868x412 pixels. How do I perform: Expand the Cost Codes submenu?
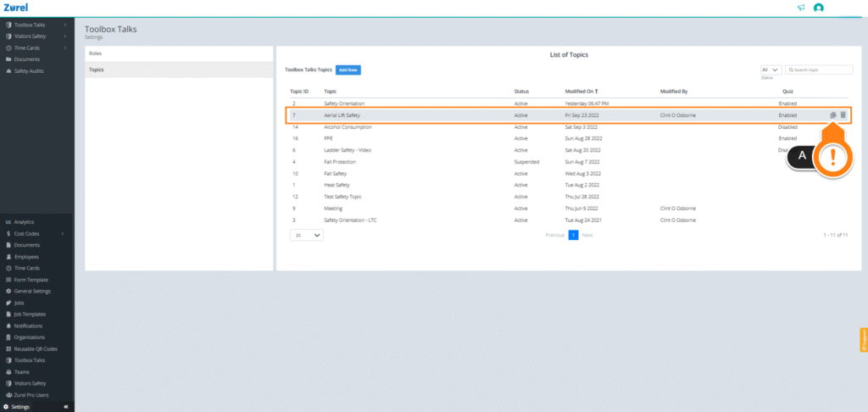[63, 234]
